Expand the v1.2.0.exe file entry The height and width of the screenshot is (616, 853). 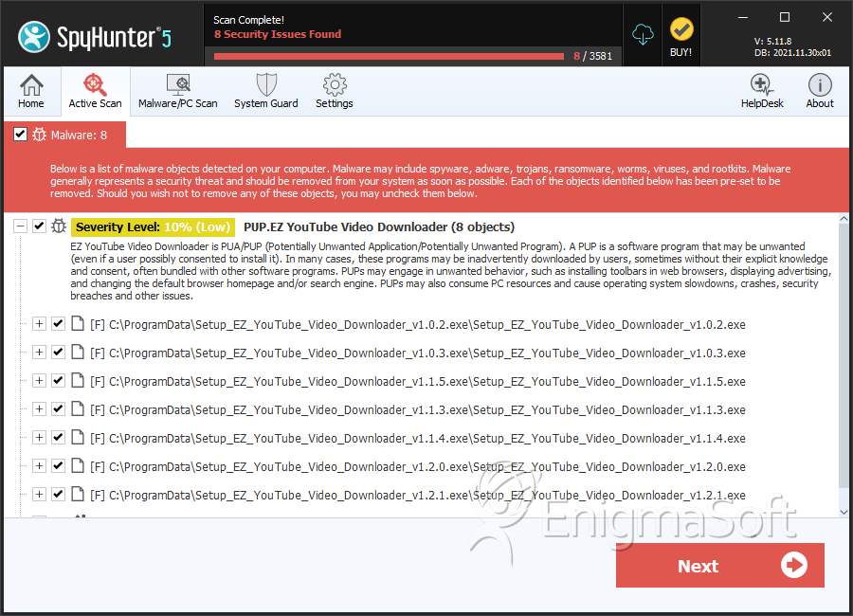click(39, 466)
